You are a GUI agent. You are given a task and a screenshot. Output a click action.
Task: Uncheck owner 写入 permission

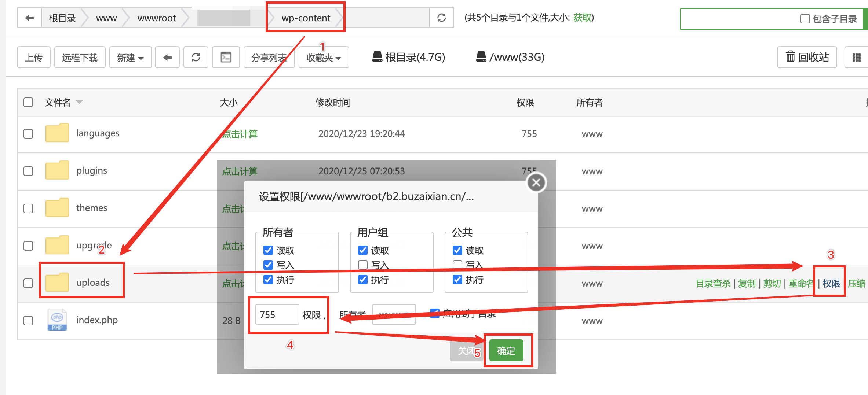tap(268, 265)
